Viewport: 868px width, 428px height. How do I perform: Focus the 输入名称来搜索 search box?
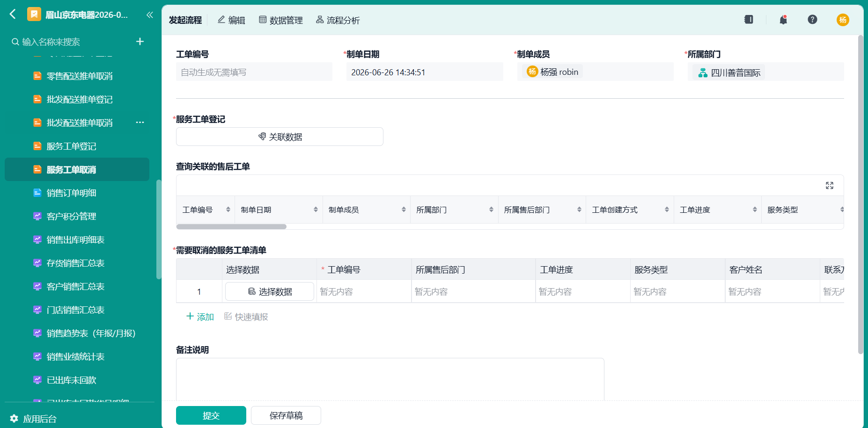pos(70,42)
